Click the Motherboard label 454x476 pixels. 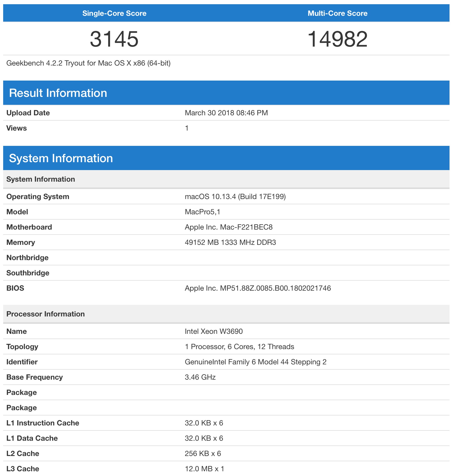pos(29,227)
